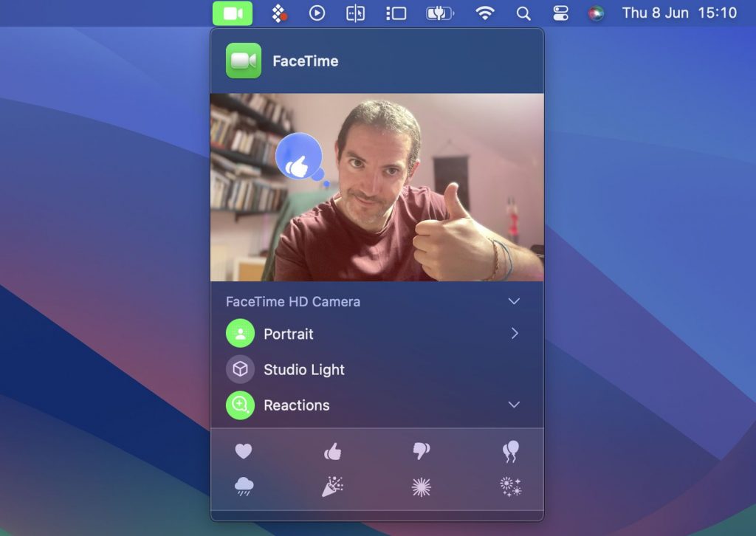The width and height of the screenshot is (756, 536).
Task: Launch the balloons reaction
Action: [x=509, y=451]
